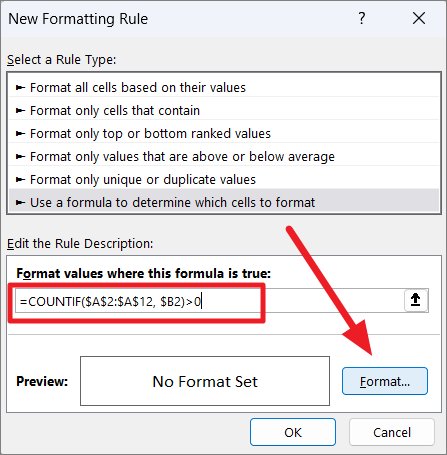This screenshot has width=447, height=455.
Task: Click arrow bullet beside Use a formula rule
Action: pyautogui.click(x=20, y=202)
